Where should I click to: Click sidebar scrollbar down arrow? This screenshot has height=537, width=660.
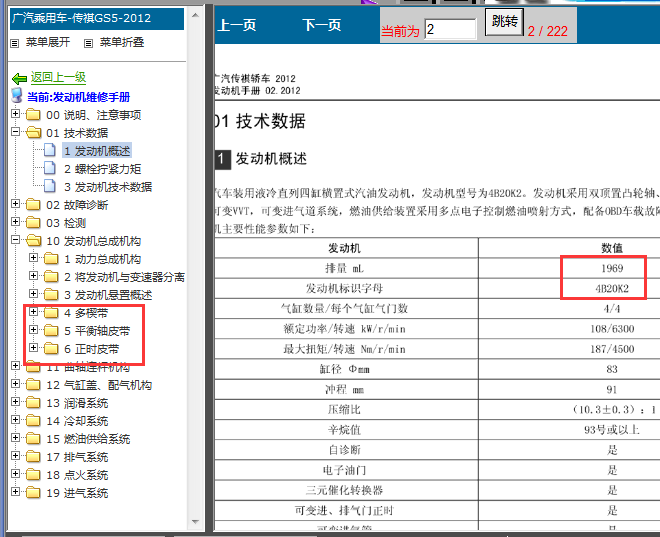[195, 522]
